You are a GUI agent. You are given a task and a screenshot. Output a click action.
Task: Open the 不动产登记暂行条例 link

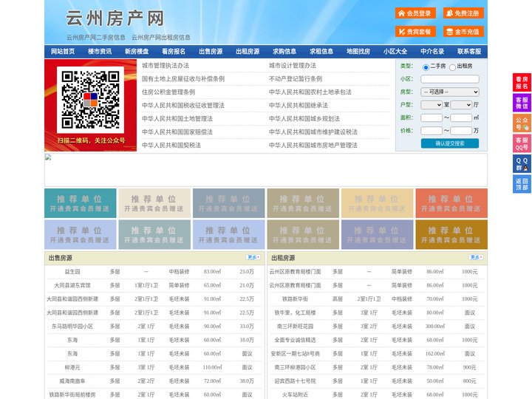(296, 79)
